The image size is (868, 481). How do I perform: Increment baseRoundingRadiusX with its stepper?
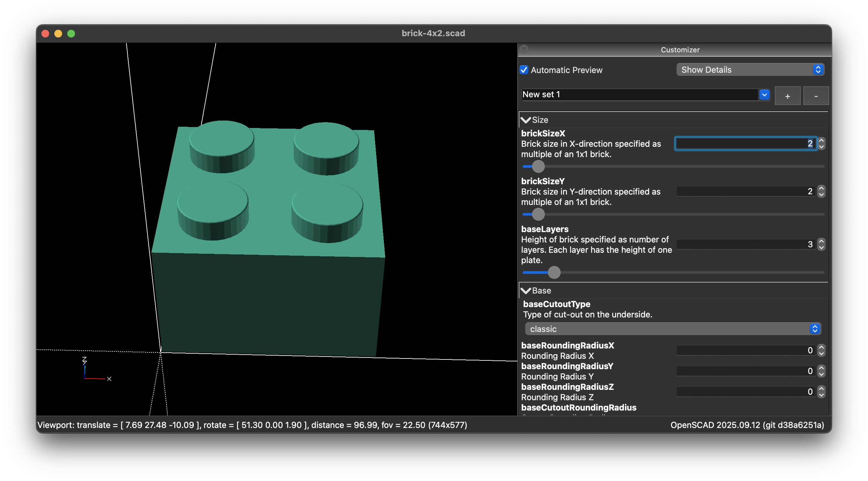click(x=822, y=347)
